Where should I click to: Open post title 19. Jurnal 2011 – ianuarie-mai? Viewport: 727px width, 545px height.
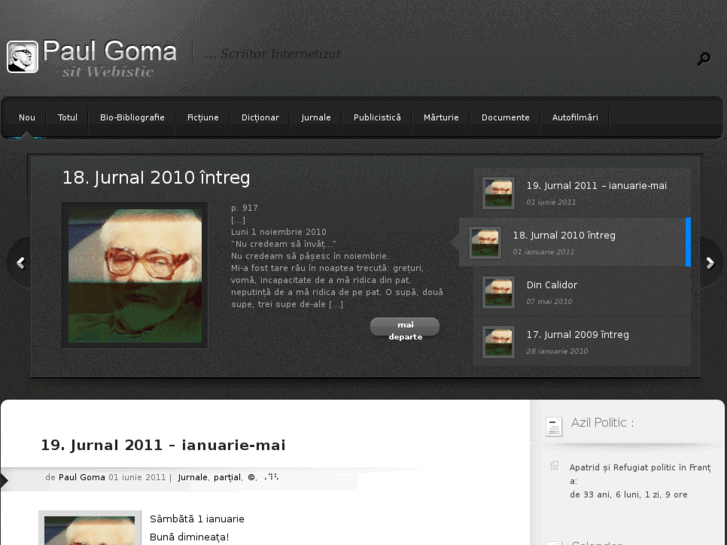163,445
